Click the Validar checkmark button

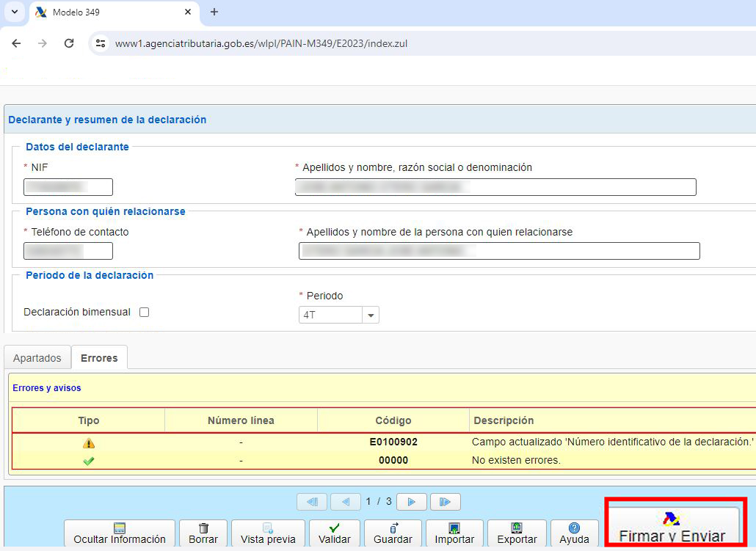pos(334,533)
